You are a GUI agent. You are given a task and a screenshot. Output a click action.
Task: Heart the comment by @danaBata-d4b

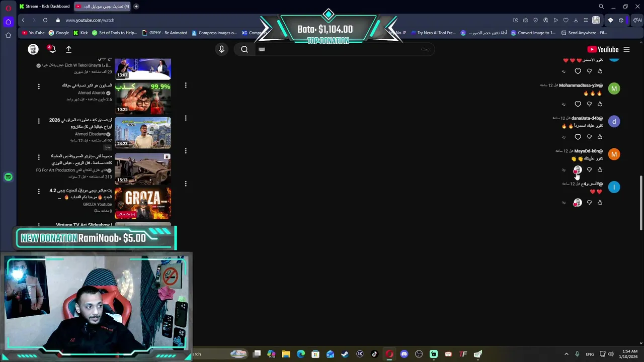click(x=578, y=137)
